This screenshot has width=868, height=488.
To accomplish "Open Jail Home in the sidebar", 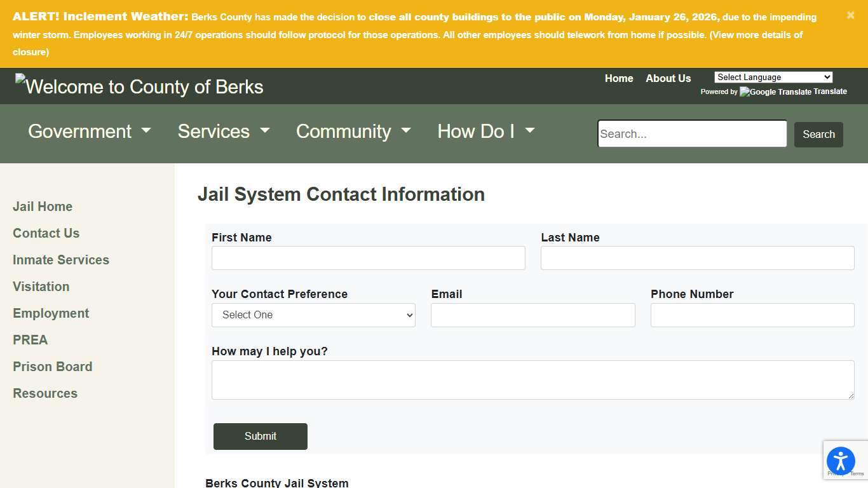I will (x=42, y=207).
